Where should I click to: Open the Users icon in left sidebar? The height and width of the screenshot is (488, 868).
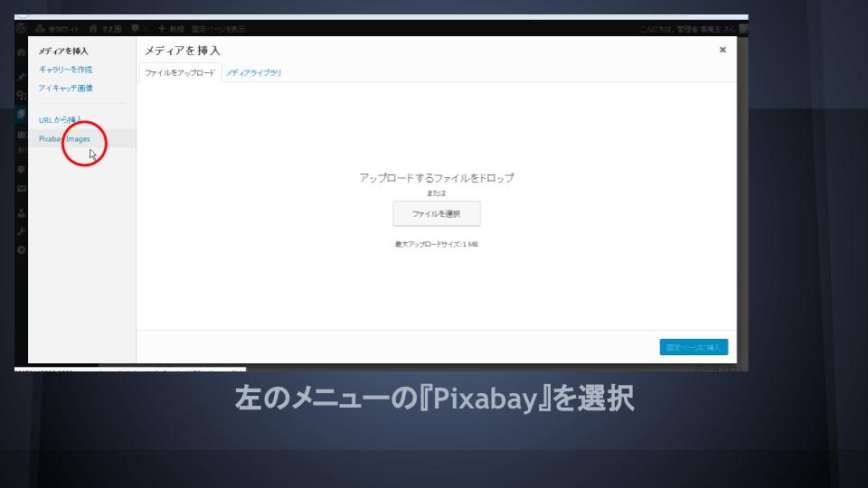click(x=21, y=214)
